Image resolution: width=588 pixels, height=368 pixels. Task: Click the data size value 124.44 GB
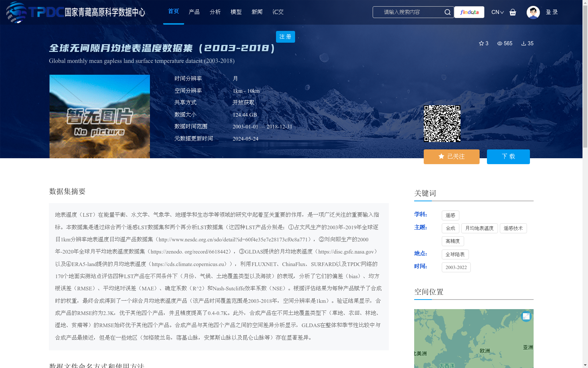pyautogui.click(x=245, y=115)
